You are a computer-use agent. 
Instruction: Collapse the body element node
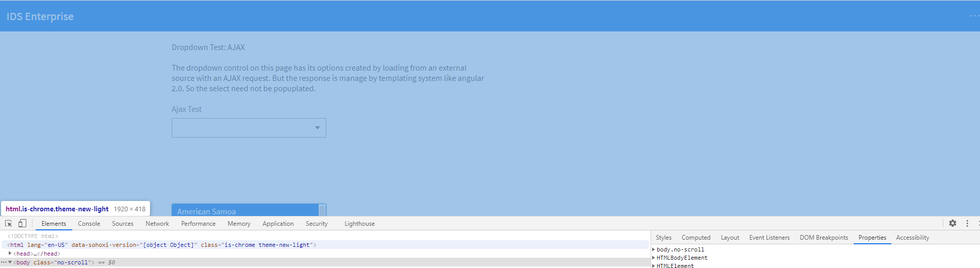tap(10, 262)
